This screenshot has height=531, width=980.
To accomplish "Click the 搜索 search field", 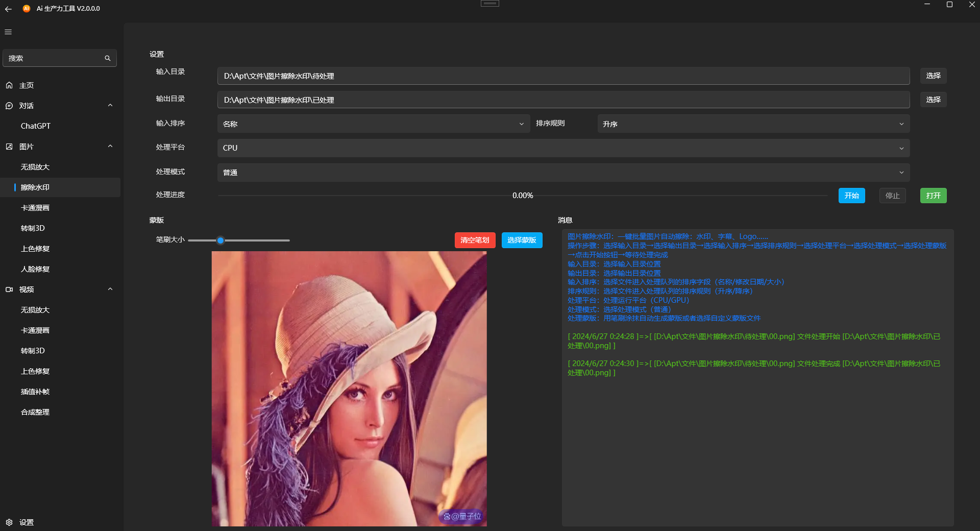I will coord(60,58).
